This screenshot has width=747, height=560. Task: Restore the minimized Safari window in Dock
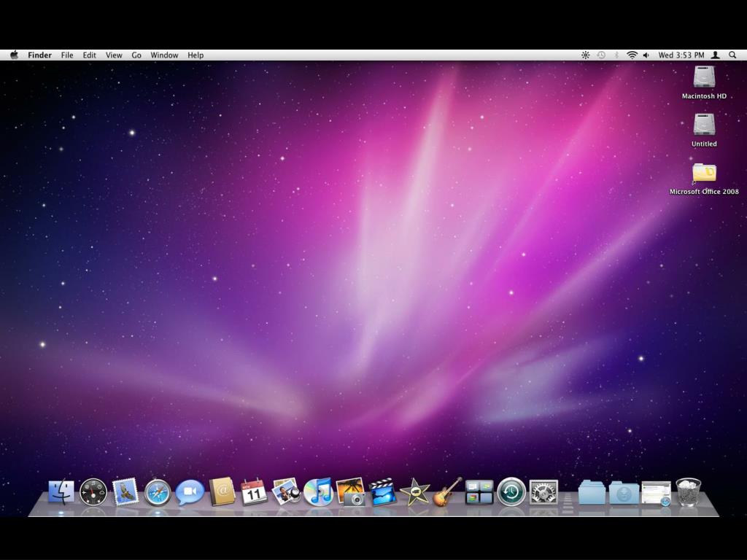657,494
